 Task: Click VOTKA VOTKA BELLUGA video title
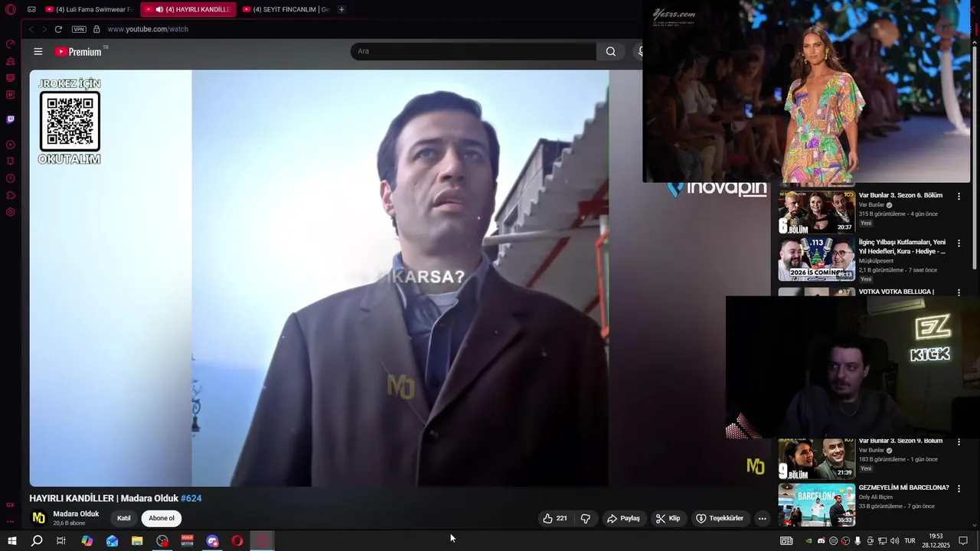pos(896,292)
